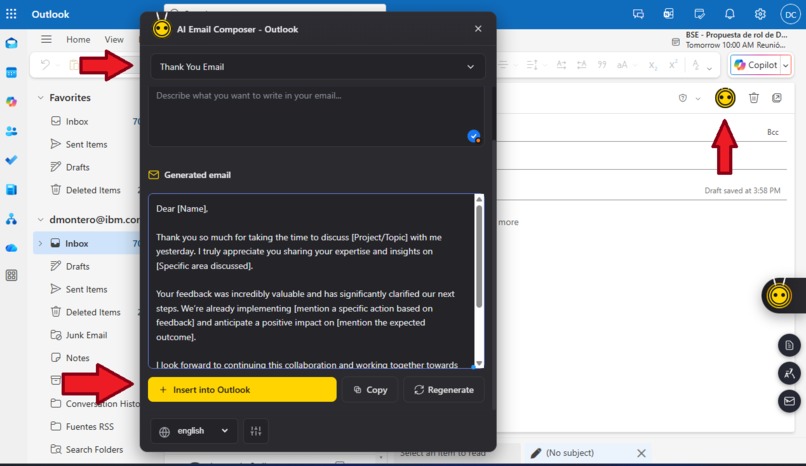Expand the ribbon more options chevron

[709, 68]
